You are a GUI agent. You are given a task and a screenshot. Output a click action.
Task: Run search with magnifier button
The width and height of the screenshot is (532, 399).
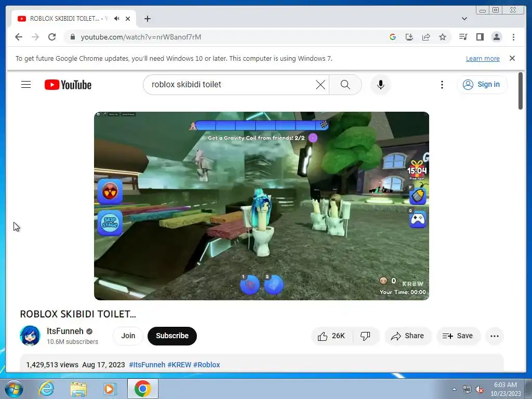click(x=345, y=85)
